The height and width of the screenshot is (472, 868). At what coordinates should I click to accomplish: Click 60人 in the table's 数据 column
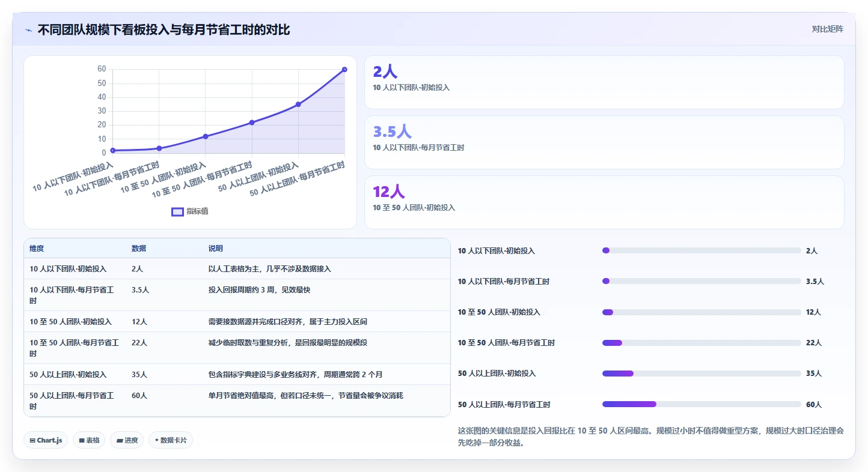click(139, 396)
